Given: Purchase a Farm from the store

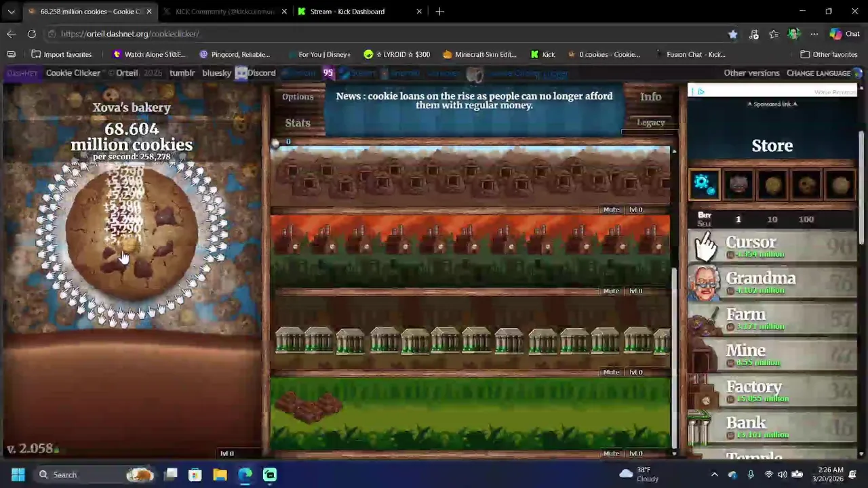Looking at the screenshot, I should pos(772,319).
